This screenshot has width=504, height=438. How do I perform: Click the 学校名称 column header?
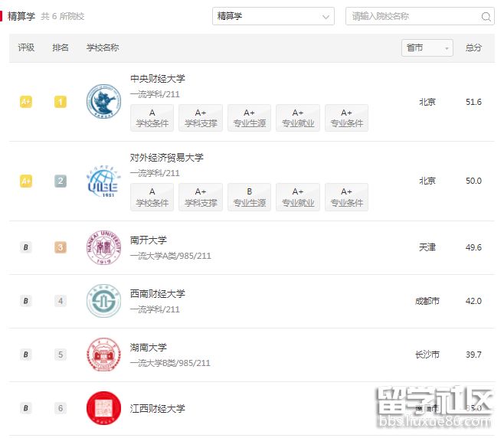tap(103, 47)
